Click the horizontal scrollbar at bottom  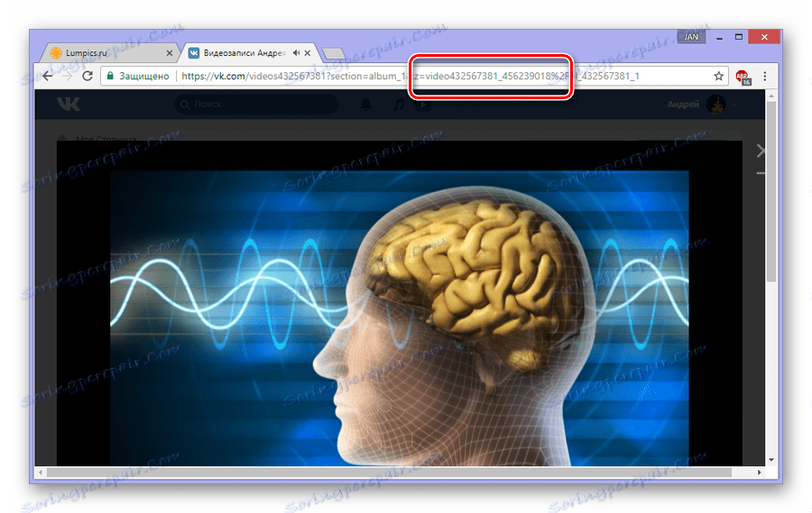(389, 472)
